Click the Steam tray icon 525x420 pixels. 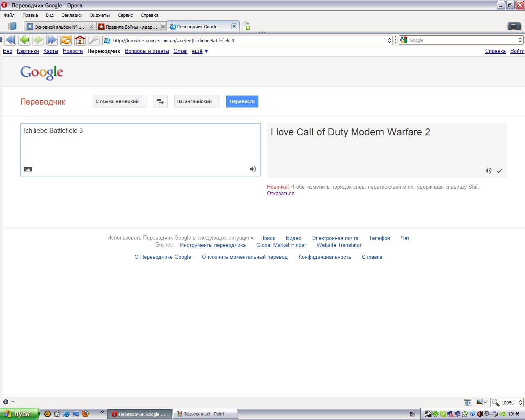[428, 414]
